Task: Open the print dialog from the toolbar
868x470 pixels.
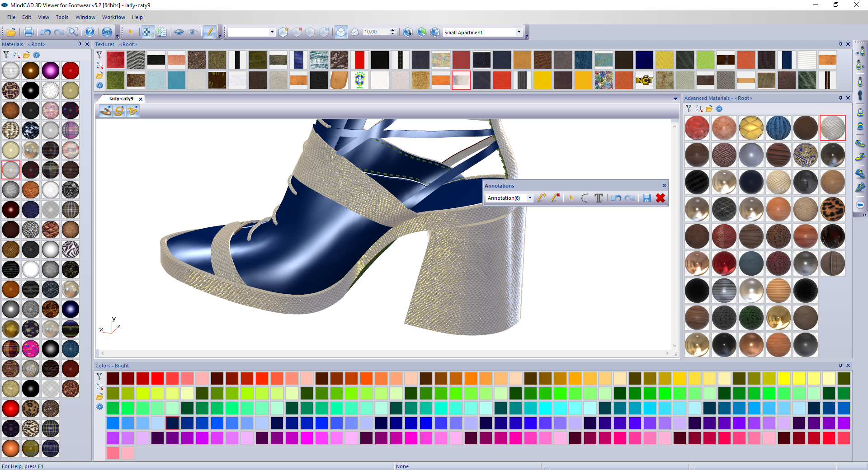Action: (28, 32)
